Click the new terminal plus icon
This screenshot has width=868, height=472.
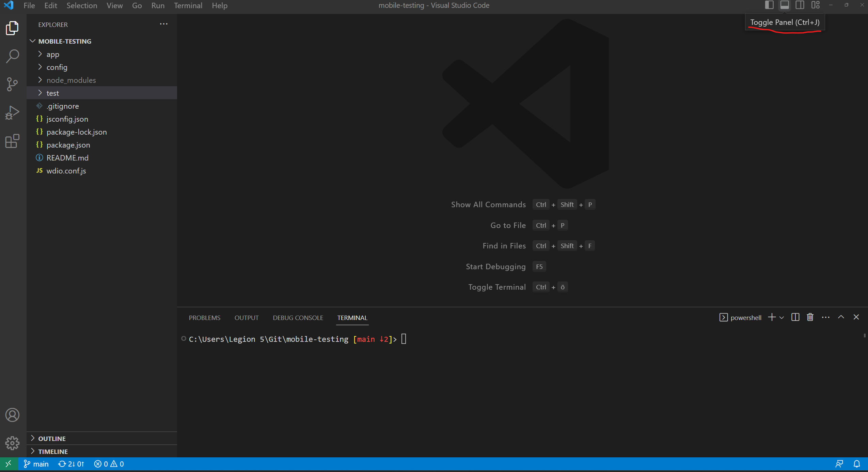pyautogui.click(x=772, y=317)
